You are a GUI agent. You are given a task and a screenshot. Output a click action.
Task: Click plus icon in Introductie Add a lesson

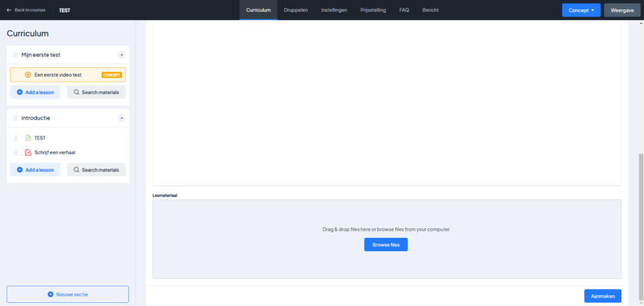click(19, 170)
